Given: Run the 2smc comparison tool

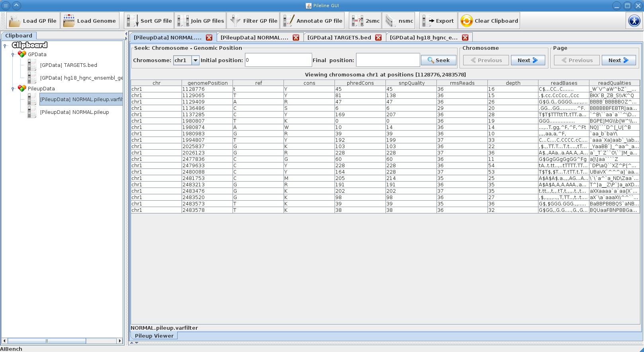Looking at the screenshot, I should point(365,21).
